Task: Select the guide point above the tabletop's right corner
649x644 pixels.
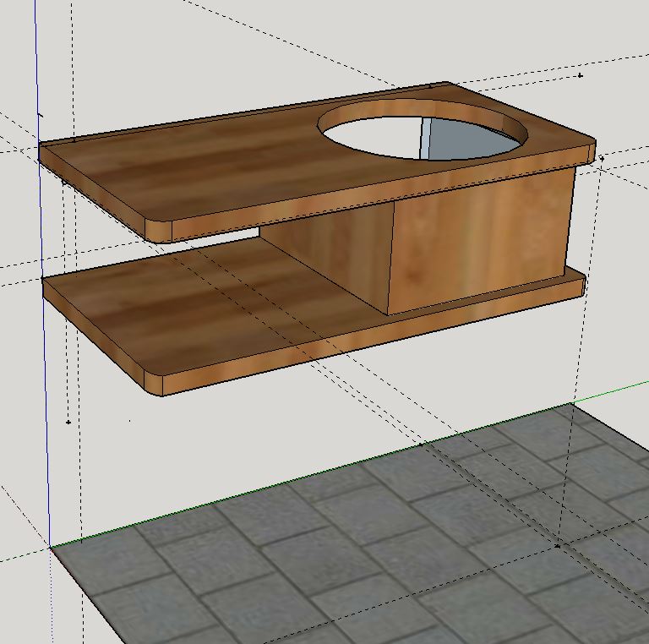Action: (581, 76)
